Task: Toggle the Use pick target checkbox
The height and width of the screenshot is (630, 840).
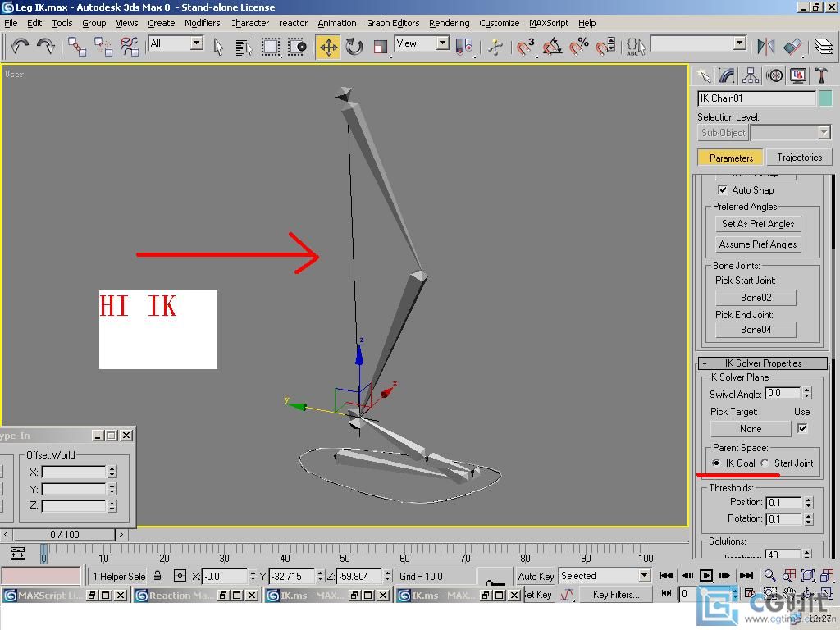Action: (802, 428)
